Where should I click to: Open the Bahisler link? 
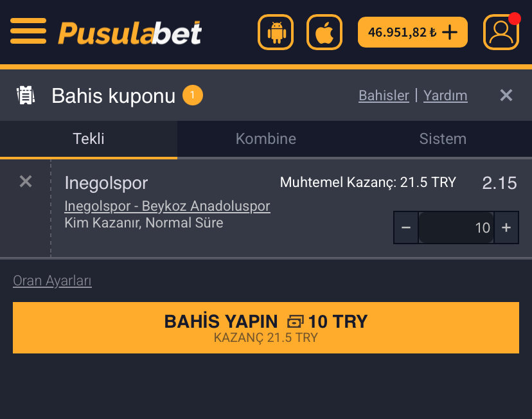click(x=384, y=96)
